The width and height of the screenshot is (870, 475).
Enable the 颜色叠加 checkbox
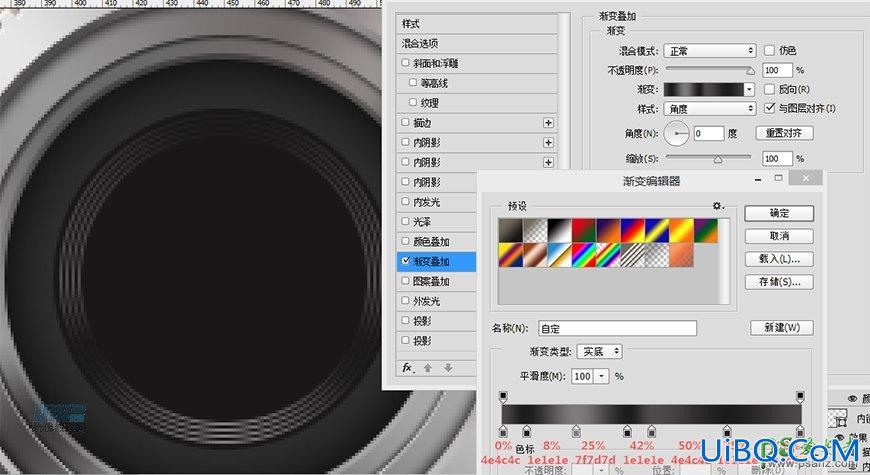pos(405,241)
